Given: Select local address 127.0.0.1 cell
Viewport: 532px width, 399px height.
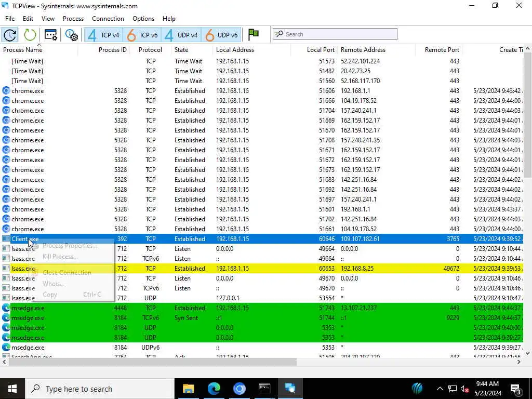Looking at the screenshot, I should pos(228,298).
